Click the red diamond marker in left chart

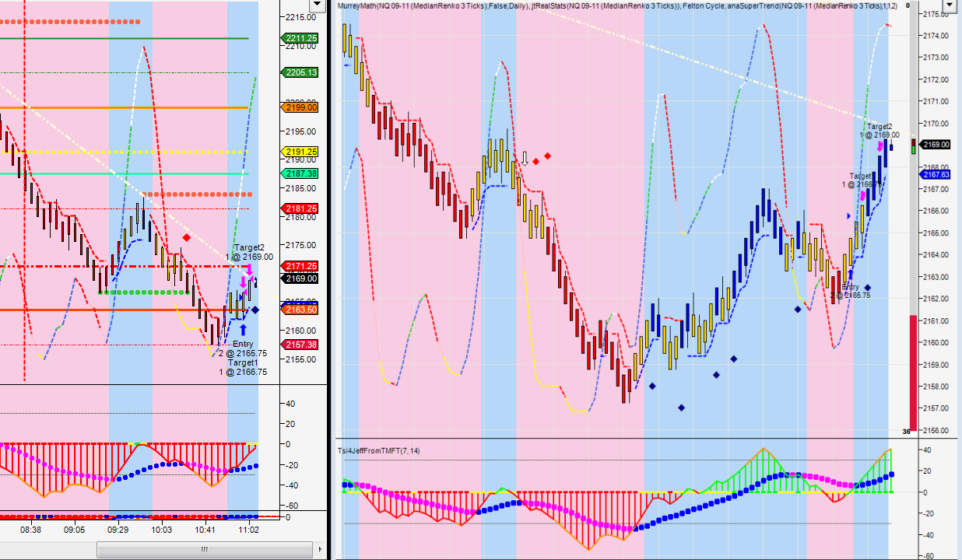point(186,238)
